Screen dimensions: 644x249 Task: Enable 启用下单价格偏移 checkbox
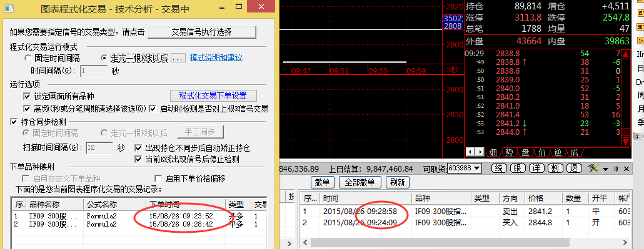[158, 178]
